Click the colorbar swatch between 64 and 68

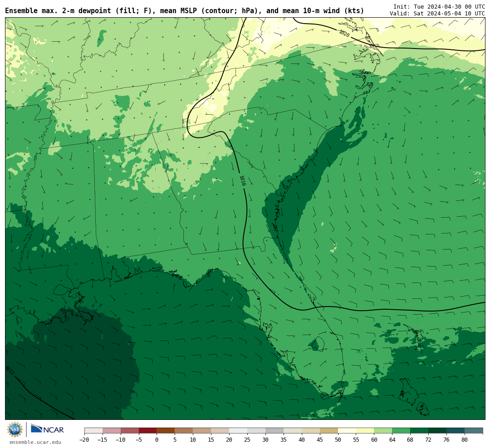click(x=401, y=430)
